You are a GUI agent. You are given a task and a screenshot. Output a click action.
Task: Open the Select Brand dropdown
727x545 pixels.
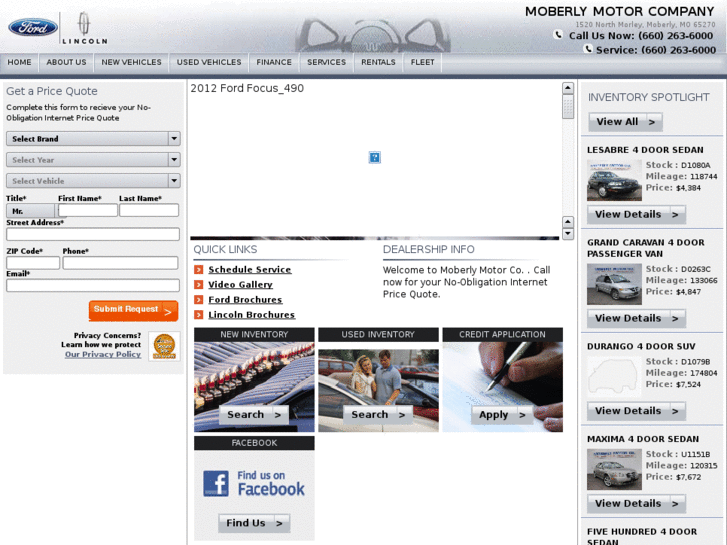(x=93, y=139)
